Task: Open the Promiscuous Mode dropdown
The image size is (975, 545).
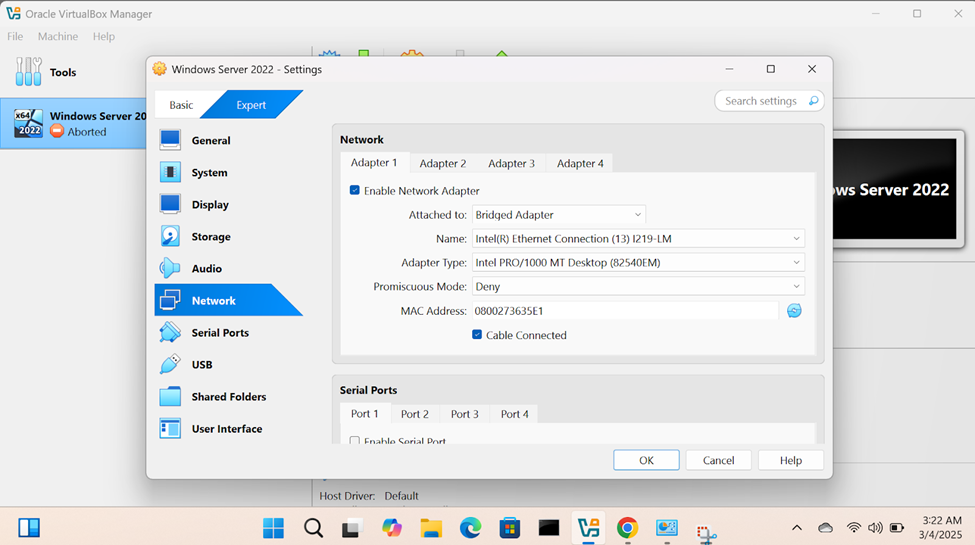Action: pos(638,286)
